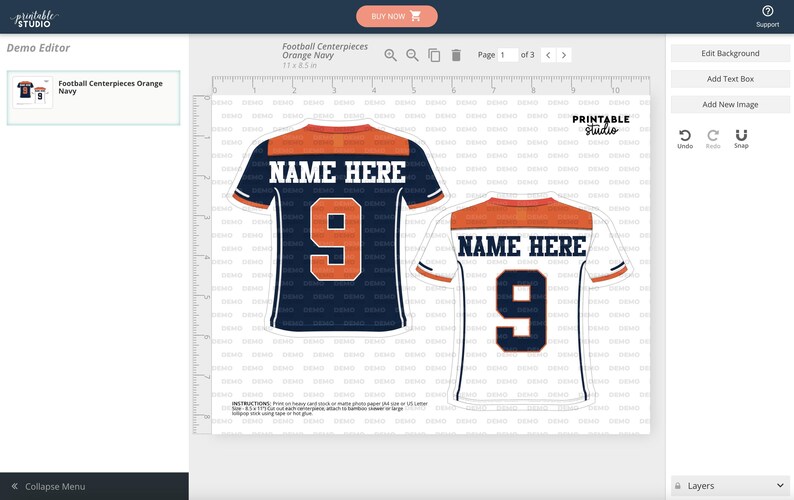Select NAME HERE text on white jersey
The image size is (794, 500).
tap(522, 247)
